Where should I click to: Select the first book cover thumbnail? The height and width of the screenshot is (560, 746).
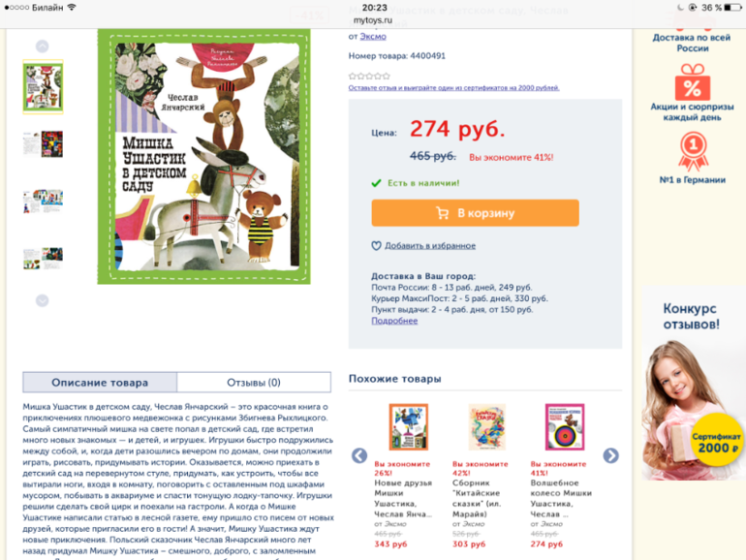[x=43, y=87]
